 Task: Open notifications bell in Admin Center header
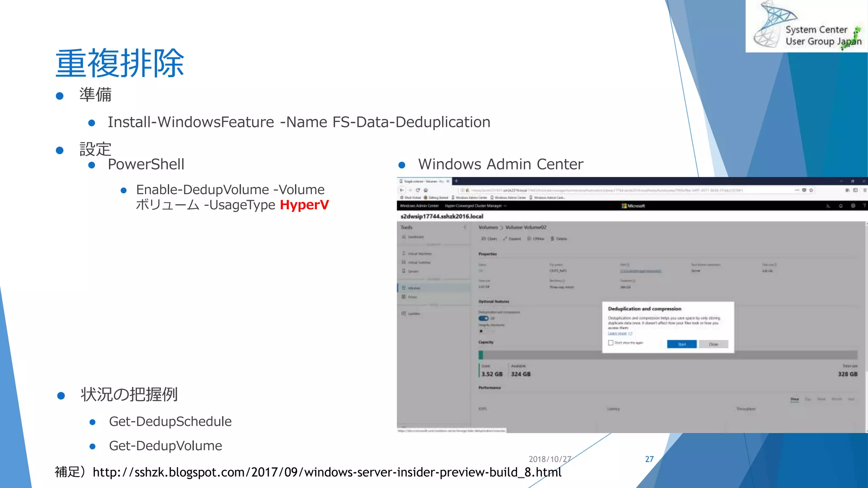(x=841, y=206)
